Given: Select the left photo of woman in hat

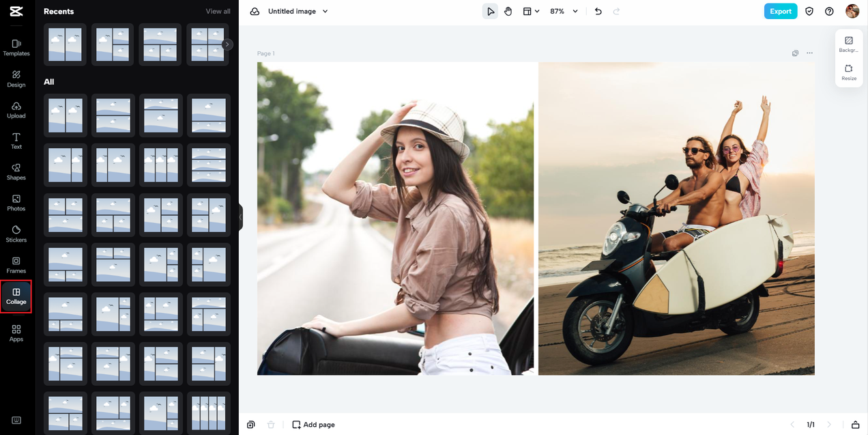Looking at the screenshot, I should tap(396, 219).
